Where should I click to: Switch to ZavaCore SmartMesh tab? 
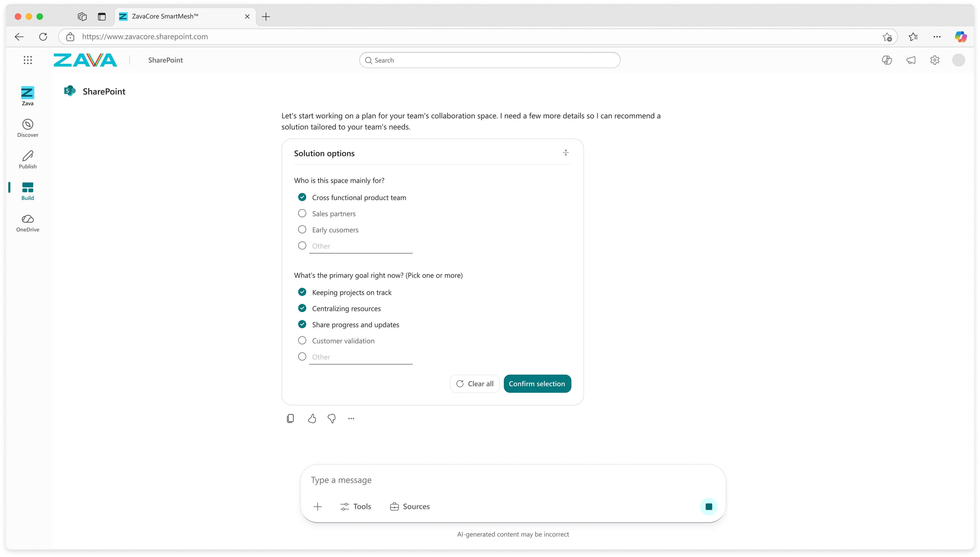click(185, 16)
